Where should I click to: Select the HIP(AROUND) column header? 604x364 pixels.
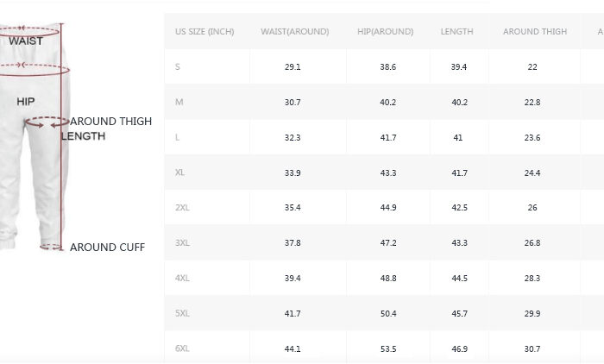point(385,32)
